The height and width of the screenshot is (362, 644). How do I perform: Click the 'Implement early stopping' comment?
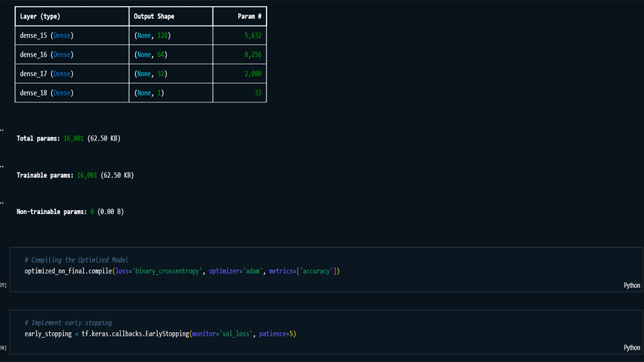tap(68, 323)
